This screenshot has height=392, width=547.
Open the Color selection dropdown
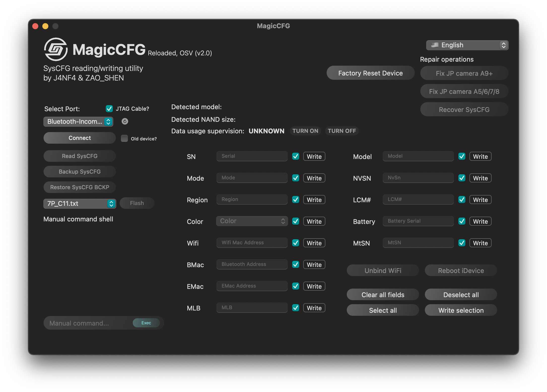[x=252, y=221]
